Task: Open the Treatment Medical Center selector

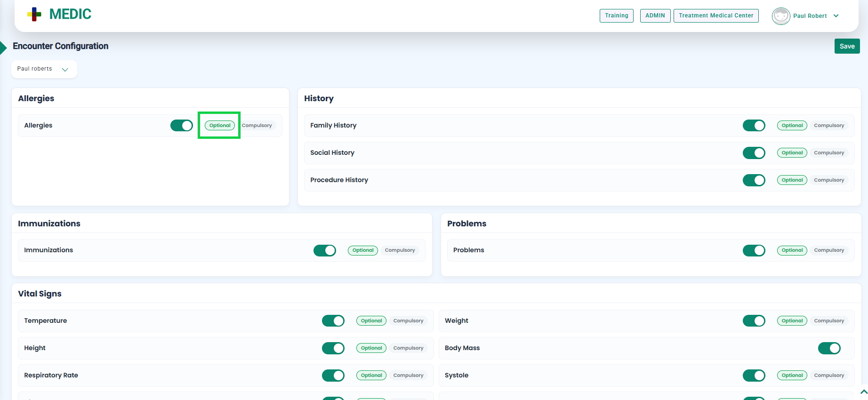Action: click(x=715, y=16)
